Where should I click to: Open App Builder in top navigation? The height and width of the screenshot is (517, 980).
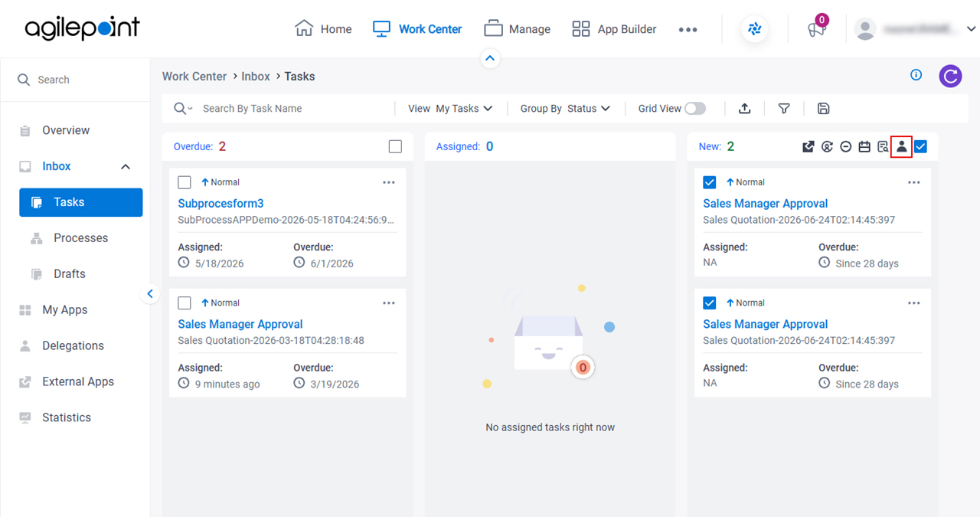614,29
